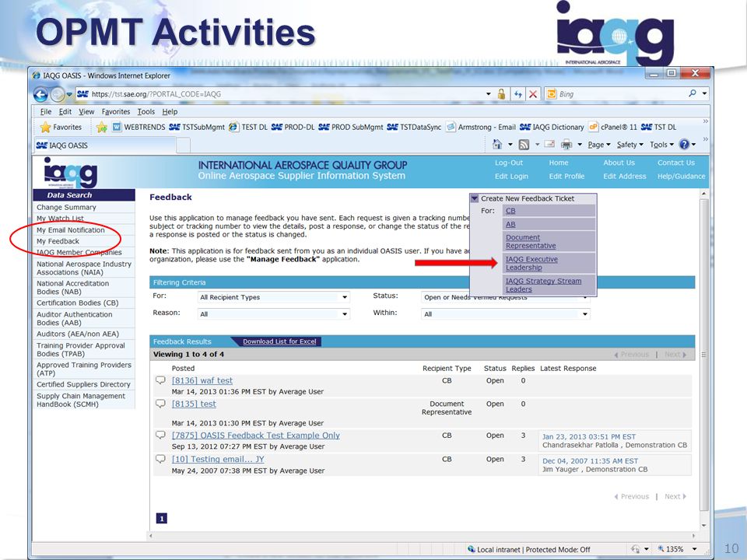The width and height of the screenshot is (747, 560).
Task: Click the Bing search input field
Action: (621, 94)
